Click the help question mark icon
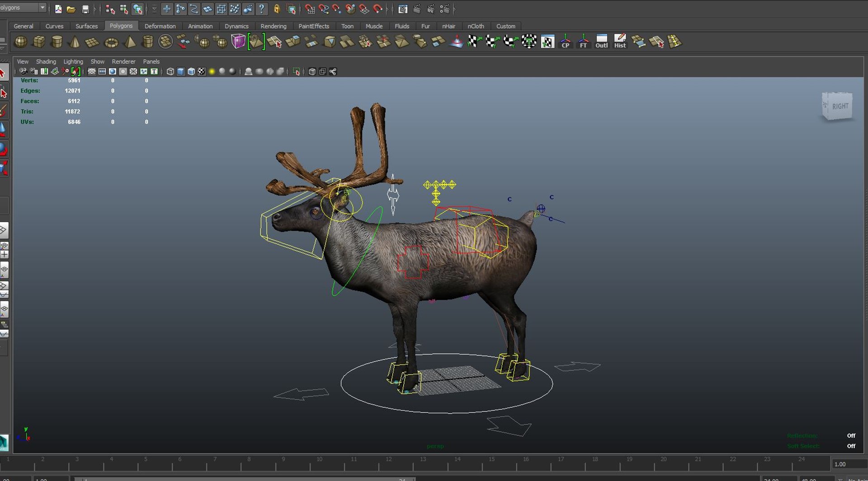This screenshot has width=868, height=481. [261, 9]
